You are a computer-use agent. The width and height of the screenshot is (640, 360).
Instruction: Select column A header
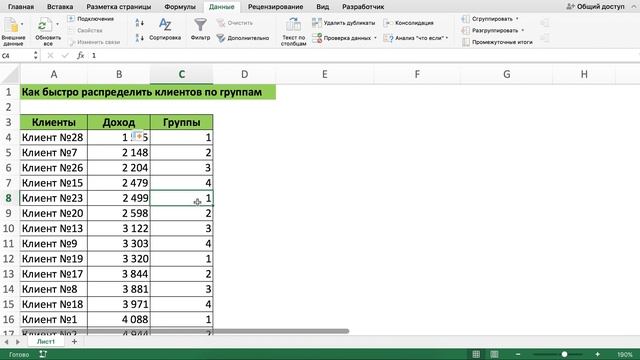(x=53, y=74)
